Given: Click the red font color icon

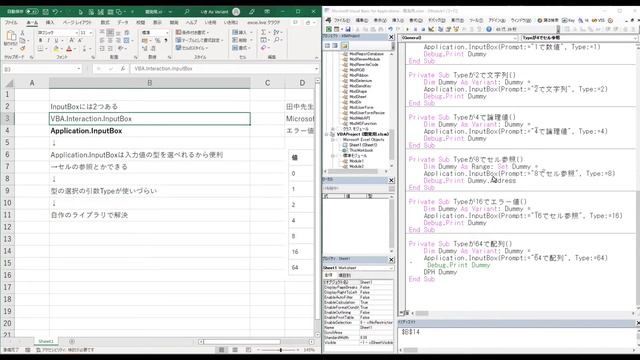Looking at the screenshot, I should point(69,49).
